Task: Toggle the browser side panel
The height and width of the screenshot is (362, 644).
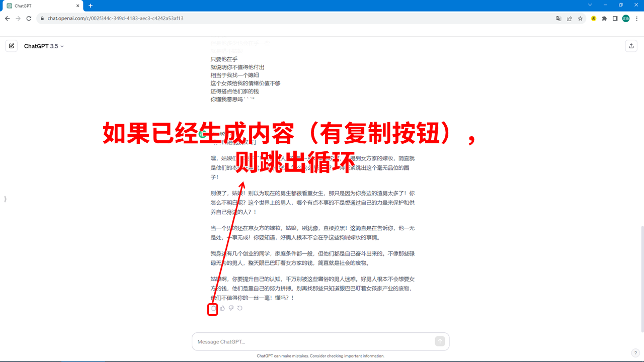Action: tap(615, 19)
